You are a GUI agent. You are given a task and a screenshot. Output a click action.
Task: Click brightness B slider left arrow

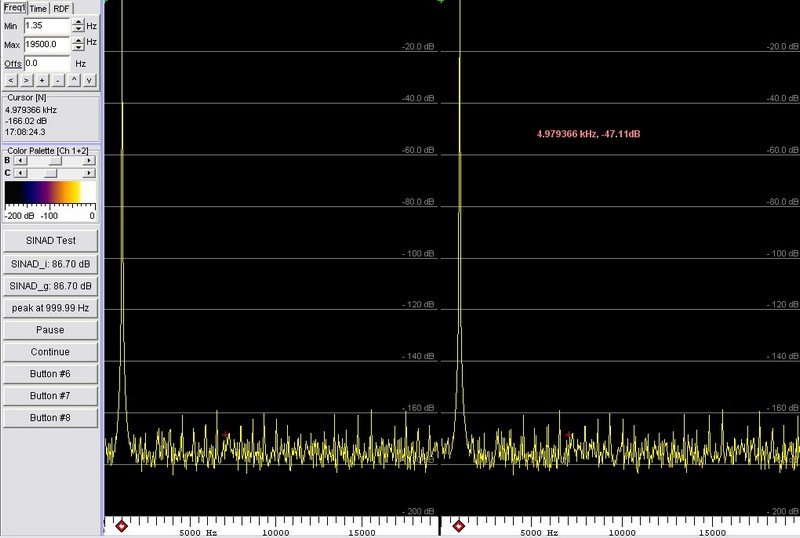pyautogui.click(x=20, y=160)
